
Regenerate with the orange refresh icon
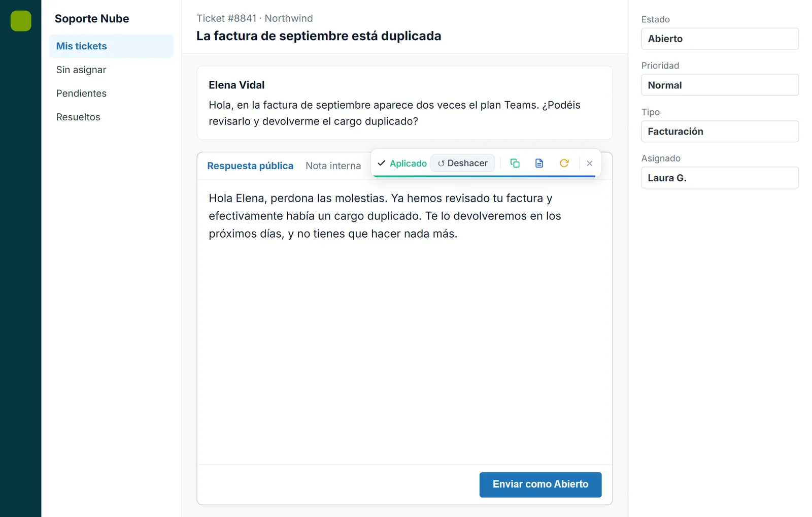click(564, 163)
